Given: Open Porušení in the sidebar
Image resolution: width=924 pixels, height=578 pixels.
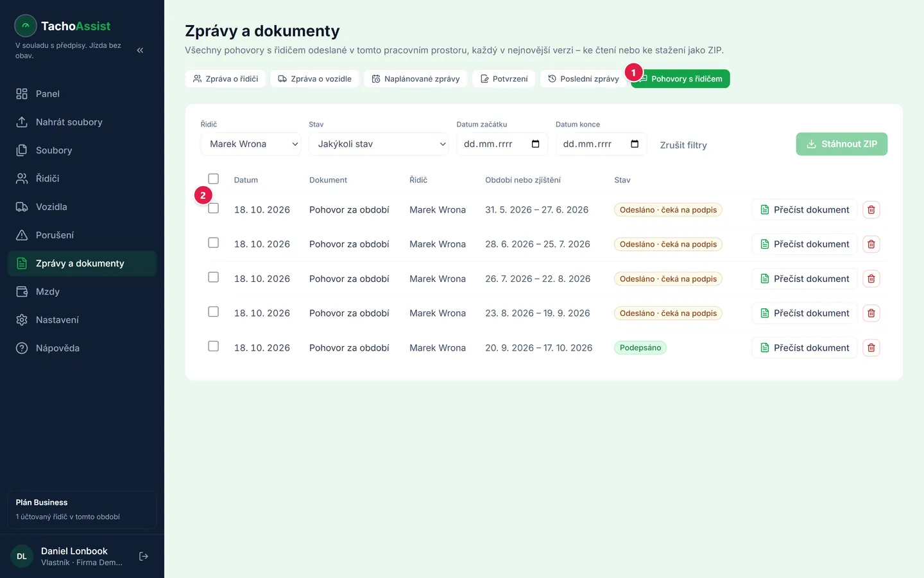Looking at the screenshot, I should pos(82,235).
